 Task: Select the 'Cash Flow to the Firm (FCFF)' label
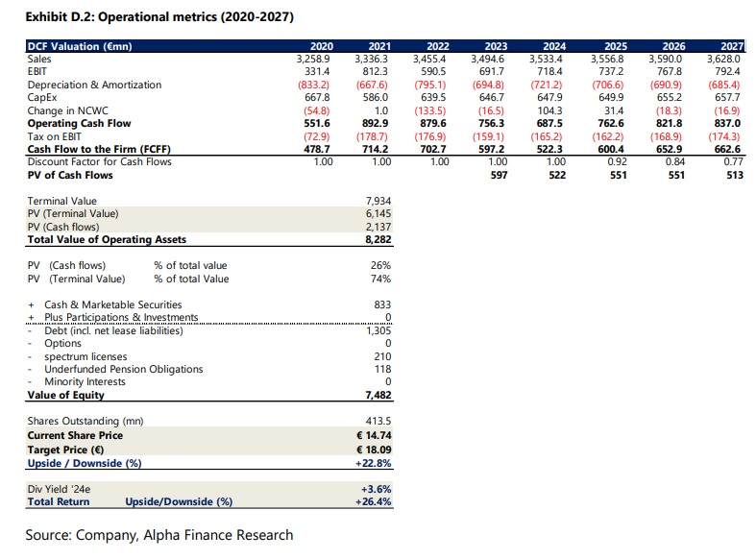(99, 150)
